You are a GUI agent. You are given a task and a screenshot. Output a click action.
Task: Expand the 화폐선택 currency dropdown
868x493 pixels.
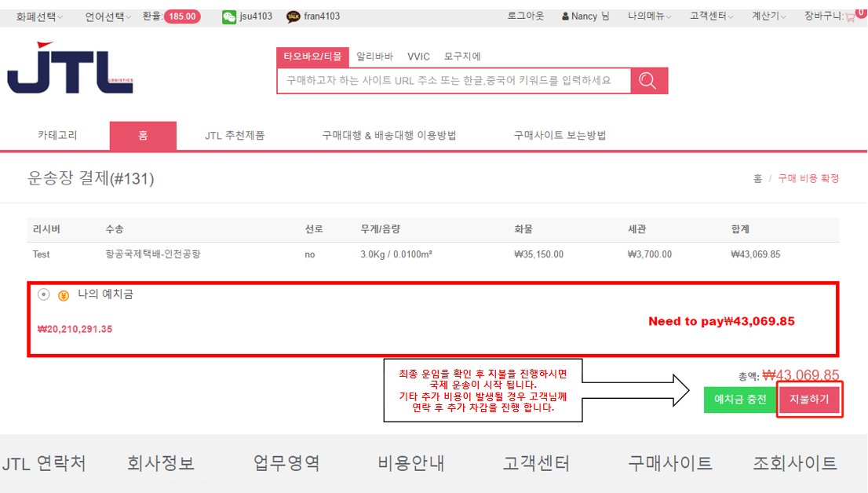tap(39, 16)
